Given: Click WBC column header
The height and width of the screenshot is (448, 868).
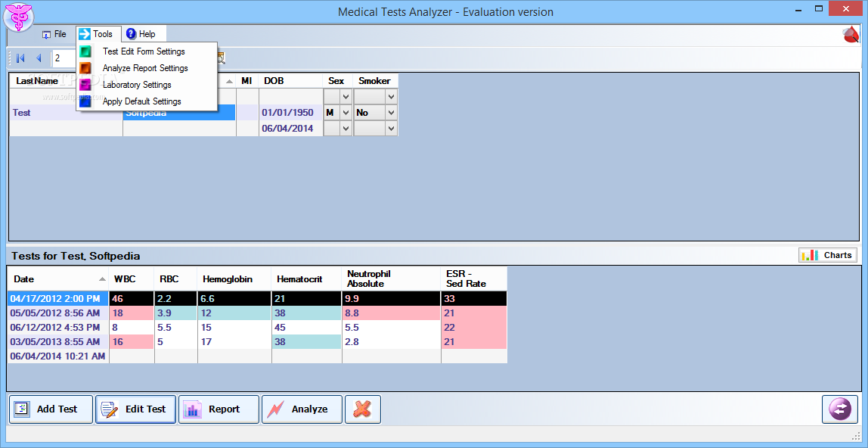Looking at the screenshot, I should click(x=132, y=279).
